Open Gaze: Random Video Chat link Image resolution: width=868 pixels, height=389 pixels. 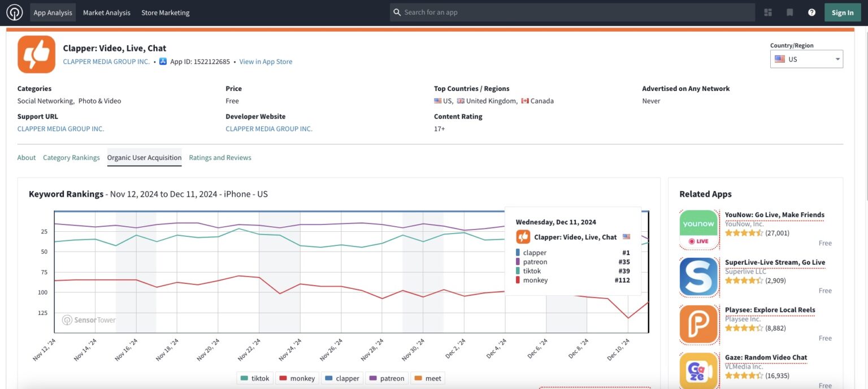coord(766,357)
